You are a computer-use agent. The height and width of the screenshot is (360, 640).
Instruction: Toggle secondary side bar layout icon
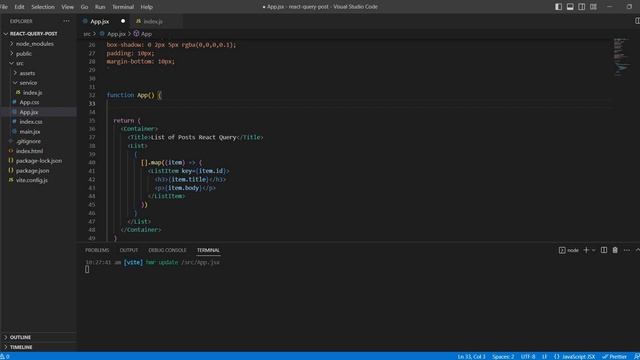(x=581, y=7)
